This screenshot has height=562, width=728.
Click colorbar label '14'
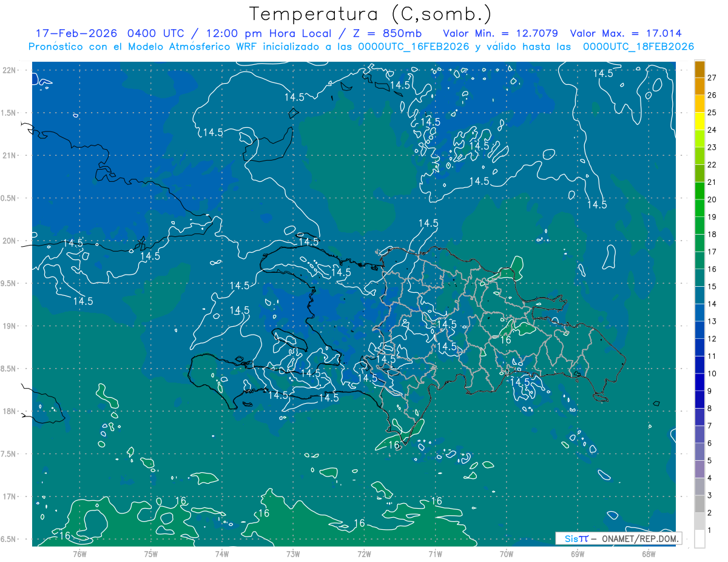tap(712, 304)
